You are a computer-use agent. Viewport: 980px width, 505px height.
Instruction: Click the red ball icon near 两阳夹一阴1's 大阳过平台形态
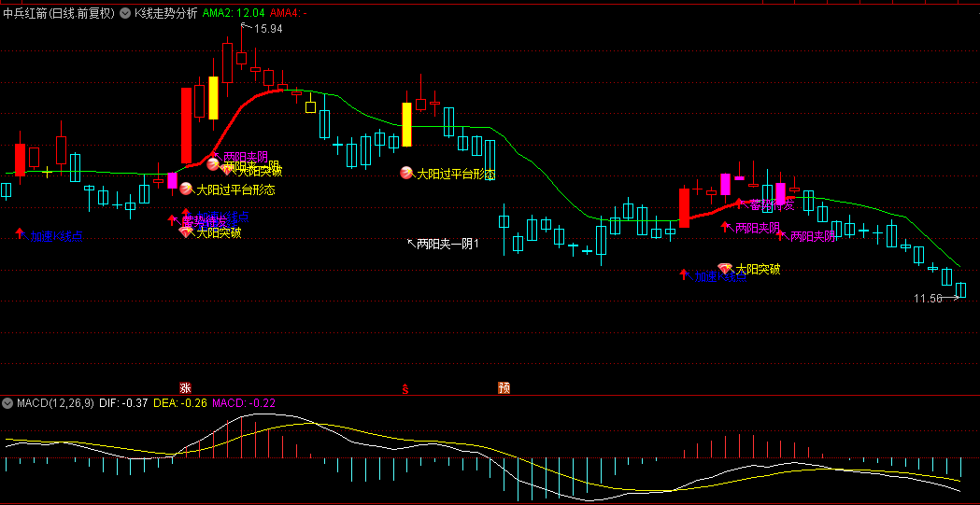click(x=407, y=173)
